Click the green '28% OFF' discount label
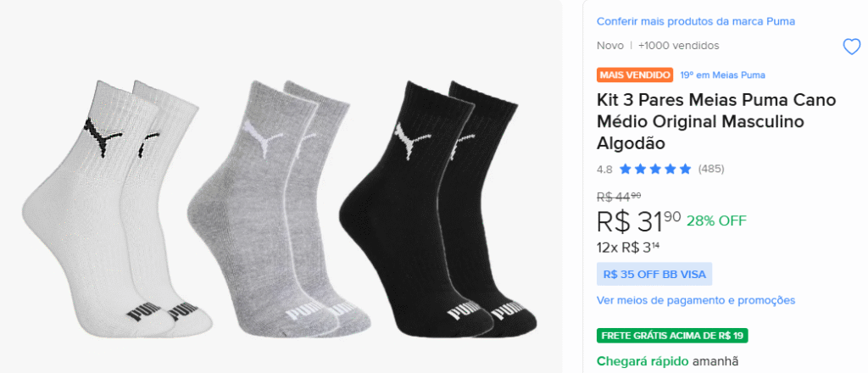Viewport: 868px width, 373px height. [716, 220]
